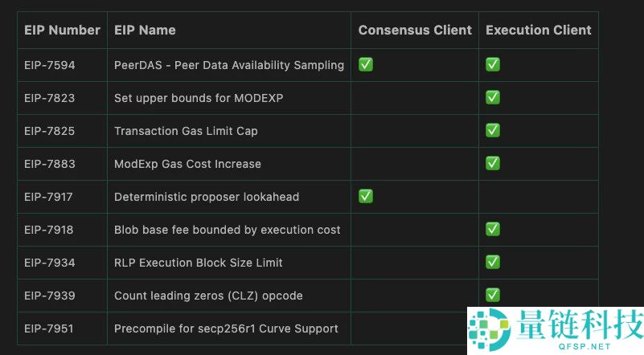
Task: Click the Precompile for secp256r1 Curve Support text
Action: (x=226, y=328)
